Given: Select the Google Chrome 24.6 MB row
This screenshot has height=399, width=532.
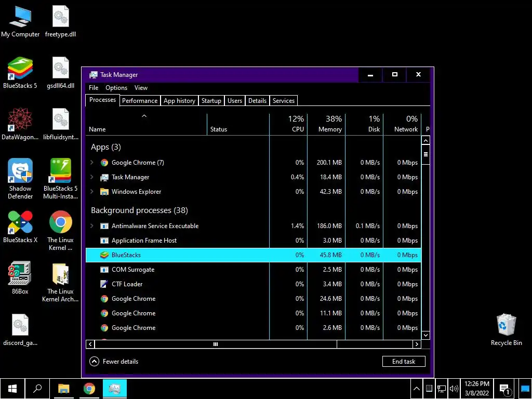Looking at the screenshot, I should pos(254,299).
